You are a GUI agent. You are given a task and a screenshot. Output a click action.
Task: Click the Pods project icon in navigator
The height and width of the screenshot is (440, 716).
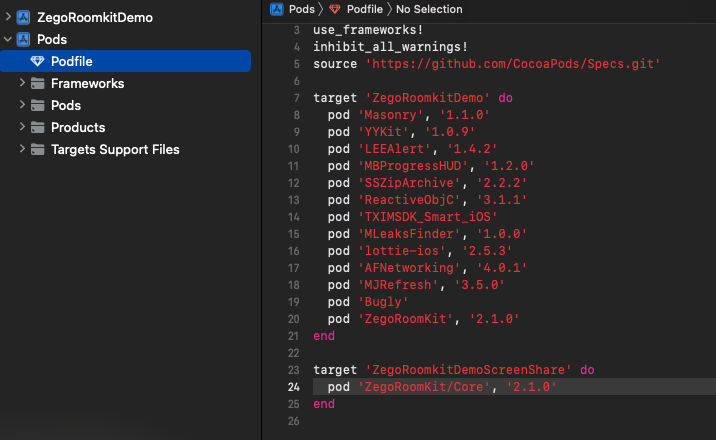(x=23, y=39)
